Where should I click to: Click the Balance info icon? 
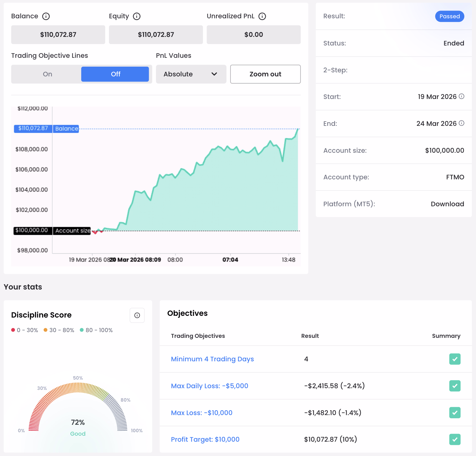pos(46,16)
